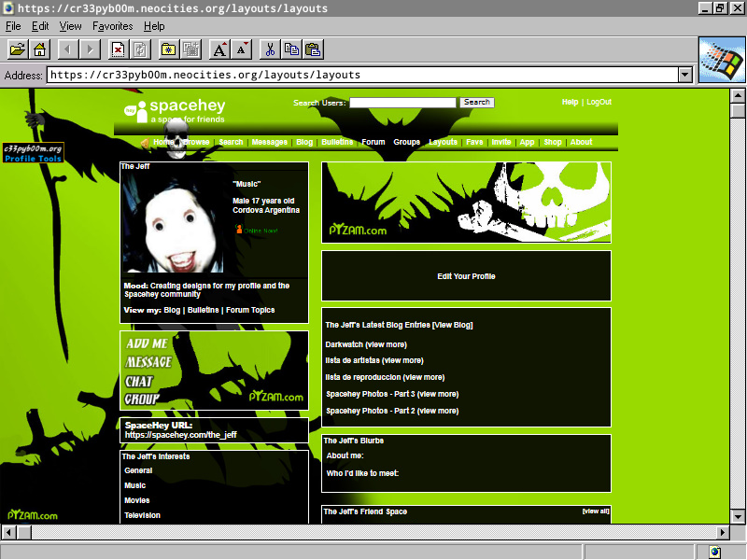Decrease text size with small A icon
The height and width of the screenshot is (560, 747).
pos(241,49)
